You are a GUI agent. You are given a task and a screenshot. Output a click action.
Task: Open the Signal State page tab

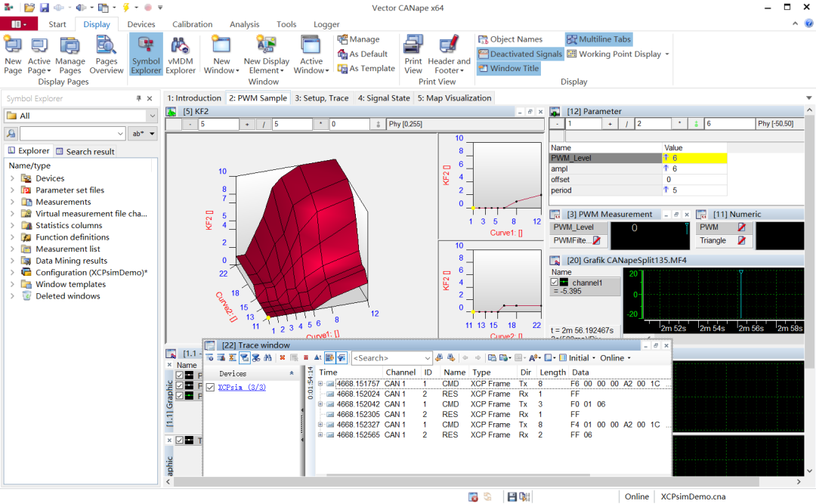click(384, 97)
